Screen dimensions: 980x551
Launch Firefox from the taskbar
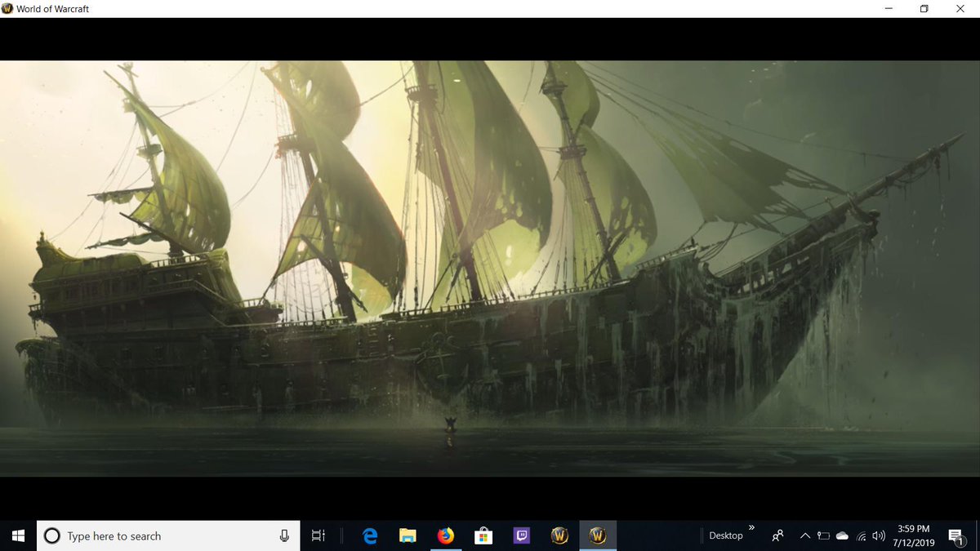point(445,535)
